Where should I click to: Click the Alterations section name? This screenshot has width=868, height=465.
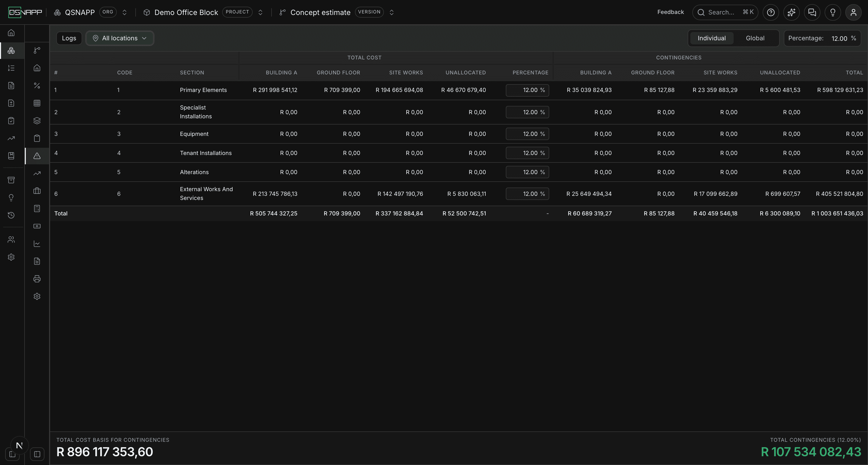pyautogui.click(x=194, y=172)
